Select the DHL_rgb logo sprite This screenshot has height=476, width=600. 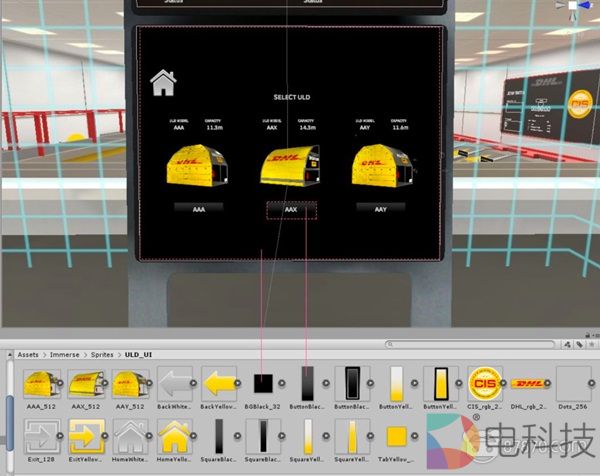tap(528, 382)
